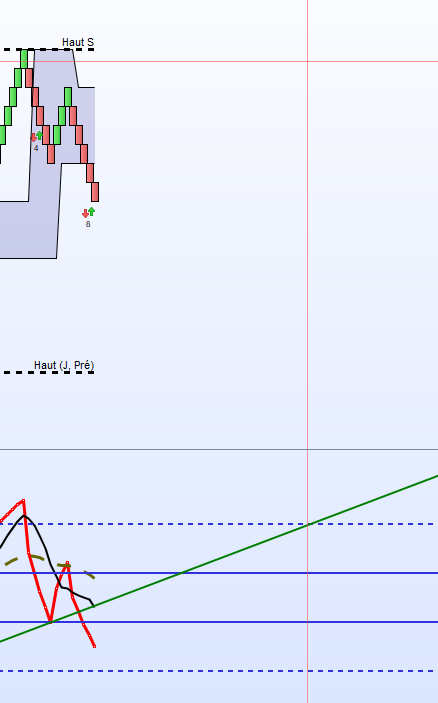
Task: Click the separator between price and indicator panes
Action: [x=219, y=449]
